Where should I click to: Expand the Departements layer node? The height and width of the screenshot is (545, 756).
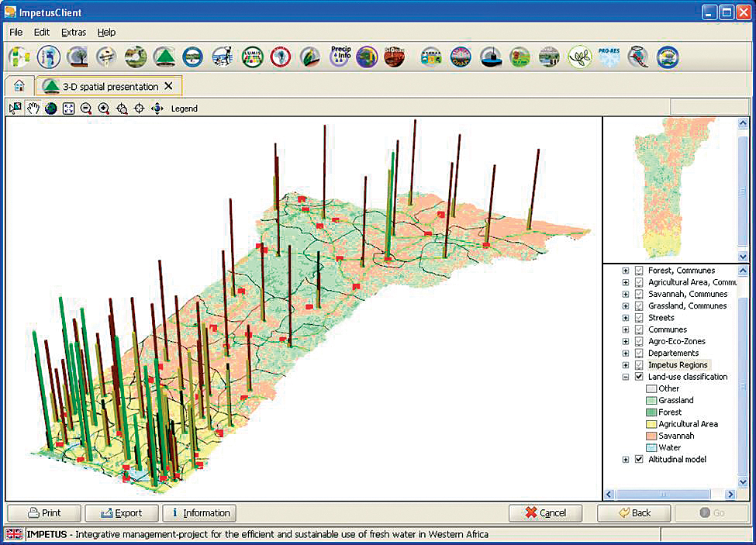[626, 354]
